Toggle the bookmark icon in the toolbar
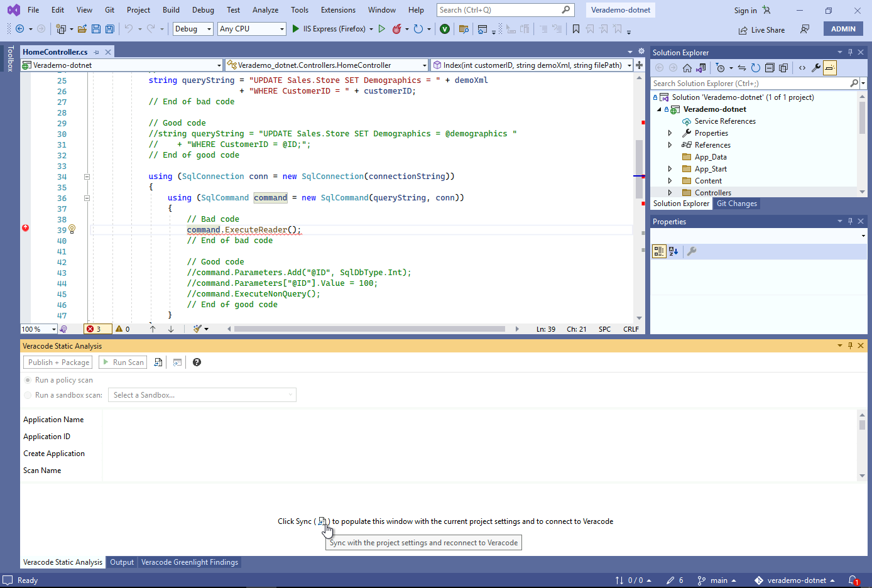 pyautogui.click(x=576, y=29)
